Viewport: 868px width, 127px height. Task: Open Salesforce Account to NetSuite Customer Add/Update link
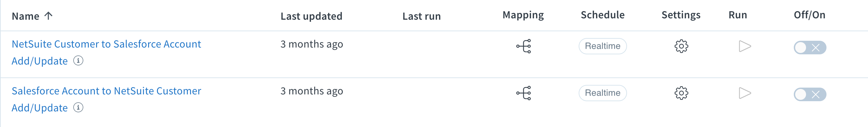click(106, 99)
